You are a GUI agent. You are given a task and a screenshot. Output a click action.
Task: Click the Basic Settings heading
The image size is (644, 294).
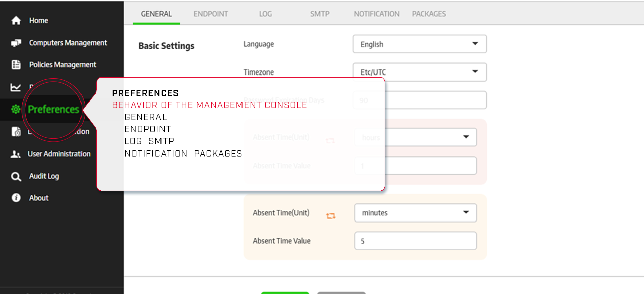(x=167, y=46)
